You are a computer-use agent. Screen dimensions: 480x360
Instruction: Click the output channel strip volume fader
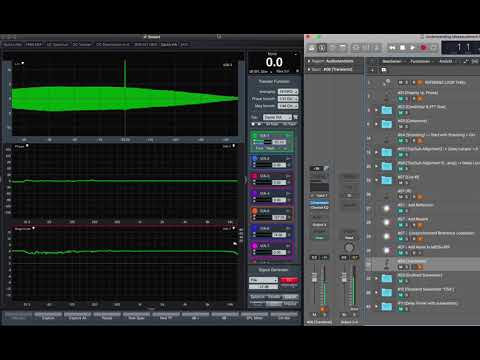pos(344,277)
